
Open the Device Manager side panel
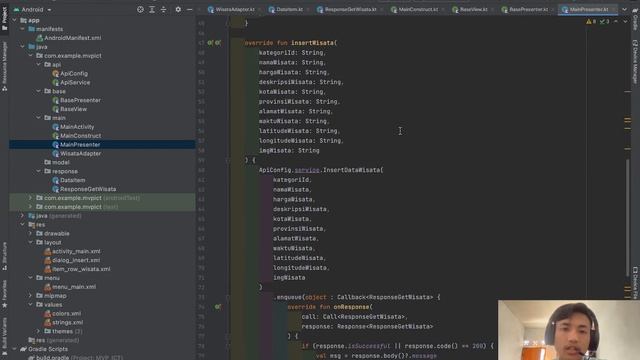coord(635,62)
